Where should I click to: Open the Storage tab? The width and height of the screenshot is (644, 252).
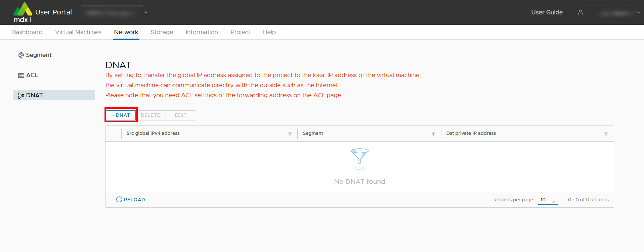(x=162, y=32)
